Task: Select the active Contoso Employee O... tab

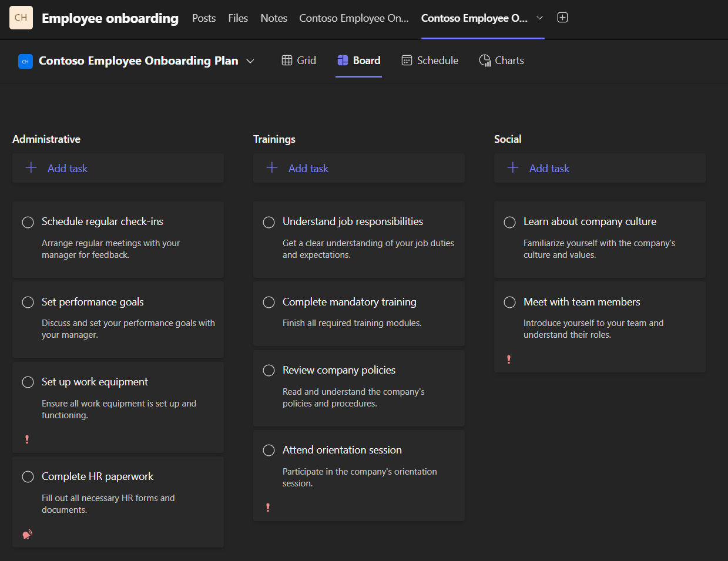Action: pos(474,18)
